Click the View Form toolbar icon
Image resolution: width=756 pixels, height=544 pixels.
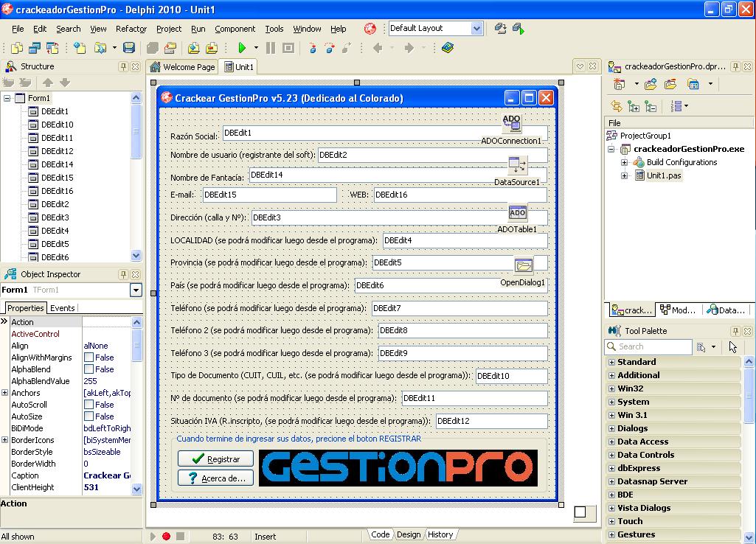(x=35, y=48)
